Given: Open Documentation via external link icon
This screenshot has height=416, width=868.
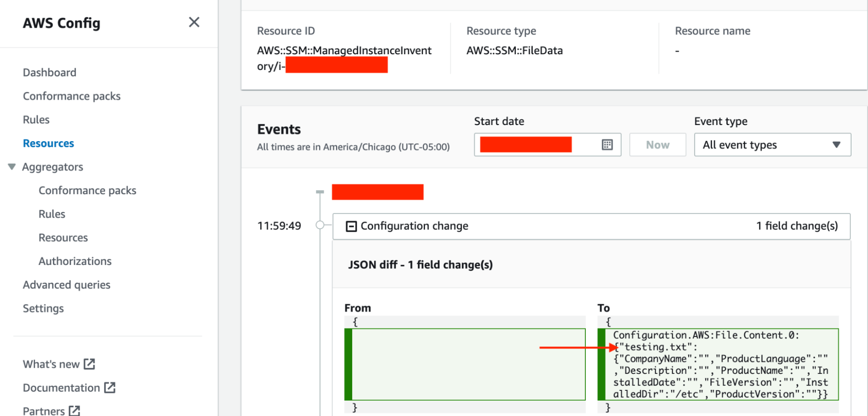Looking at the screenshot, I should (109, 387).
